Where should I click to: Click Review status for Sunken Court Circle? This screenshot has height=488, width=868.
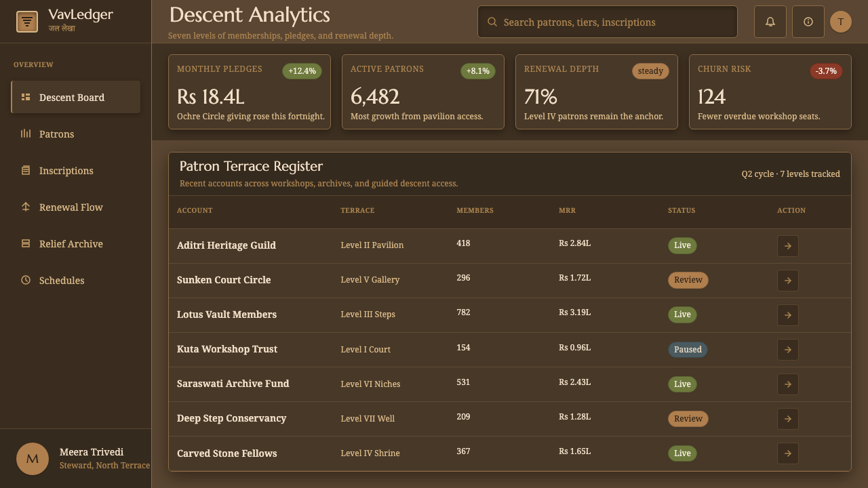click(688, 280)
